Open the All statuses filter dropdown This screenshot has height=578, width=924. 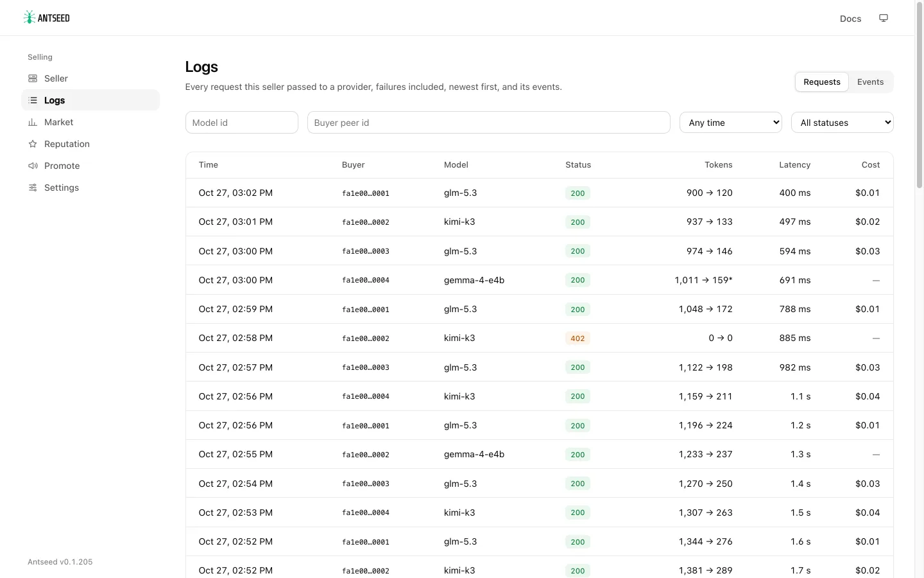[x=843, y=123]
